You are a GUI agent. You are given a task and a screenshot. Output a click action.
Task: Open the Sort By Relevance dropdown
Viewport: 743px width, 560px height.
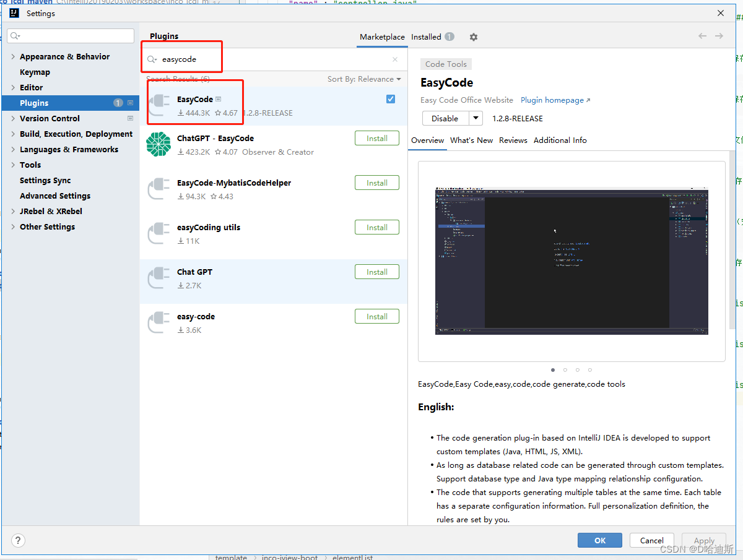coord(365,79)
